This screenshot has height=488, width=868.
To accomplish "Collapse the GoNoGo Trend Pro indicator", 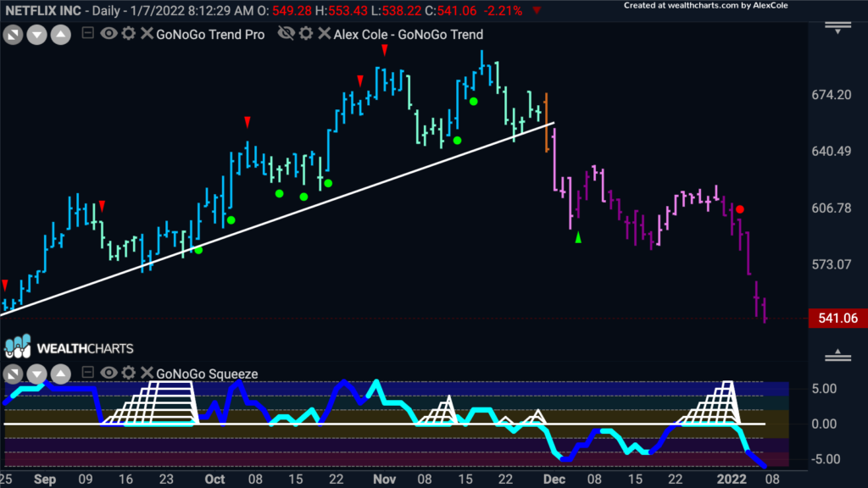I will pyautogui.click(x=87, y=33).
